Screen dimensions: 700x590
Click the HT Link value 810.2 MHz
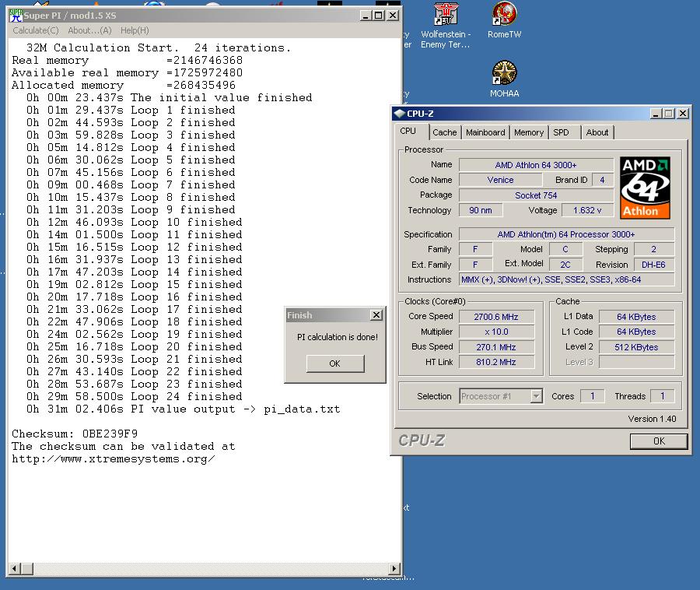tap(496, 362)
